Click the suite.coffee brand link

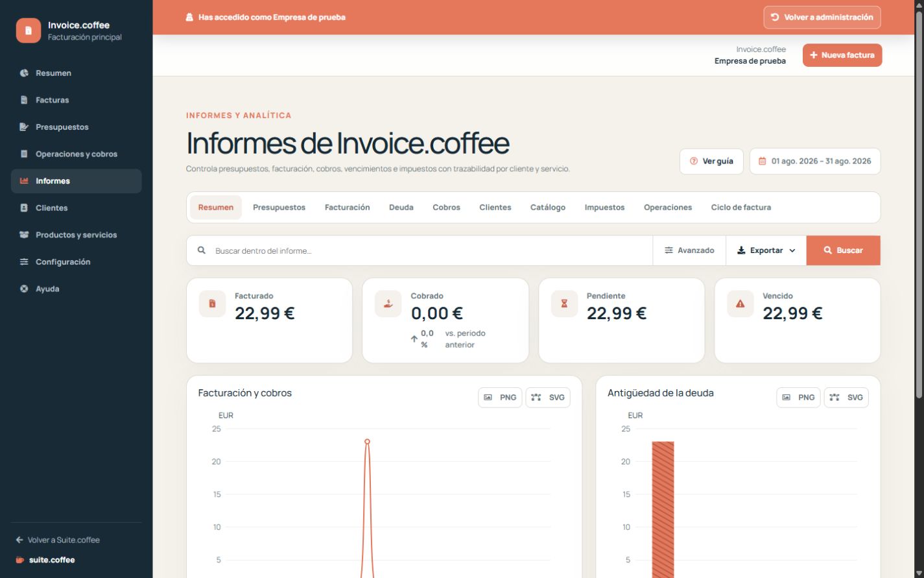point(45,560)
